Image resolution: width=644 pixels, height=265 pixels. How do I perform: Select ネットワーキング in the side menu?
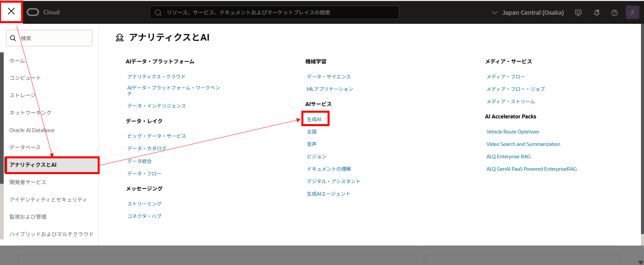click(30, 113)
